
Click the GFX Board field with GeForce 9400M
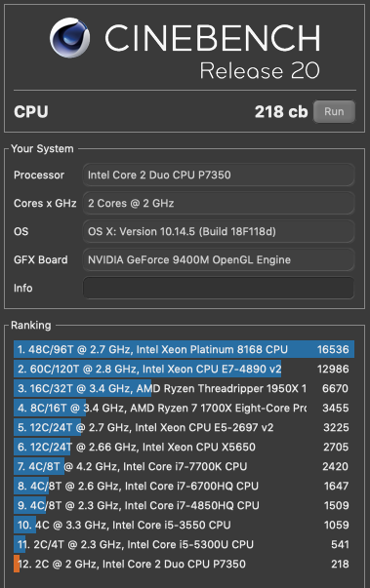[219, 259]
